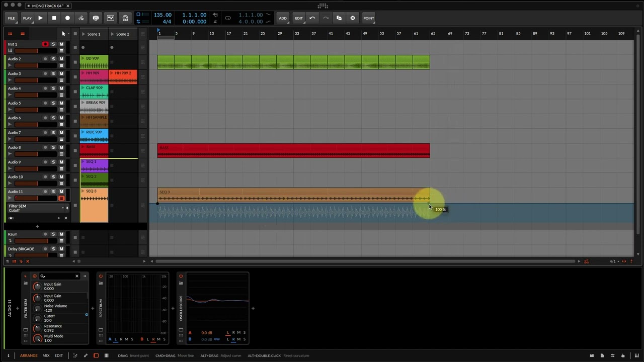Click the tempo value 135.00
The width and height of the screenshot is (644, 362).
[163, 15]
